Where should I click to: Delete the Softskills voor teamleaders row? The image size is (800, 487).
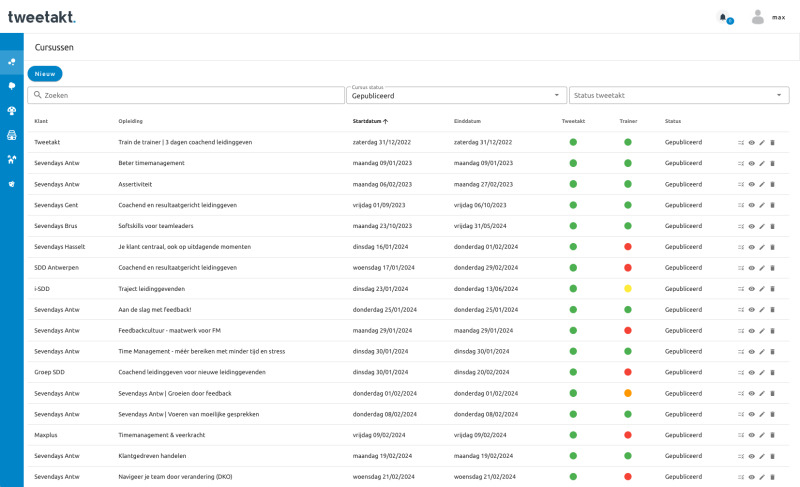coord(772,226)
